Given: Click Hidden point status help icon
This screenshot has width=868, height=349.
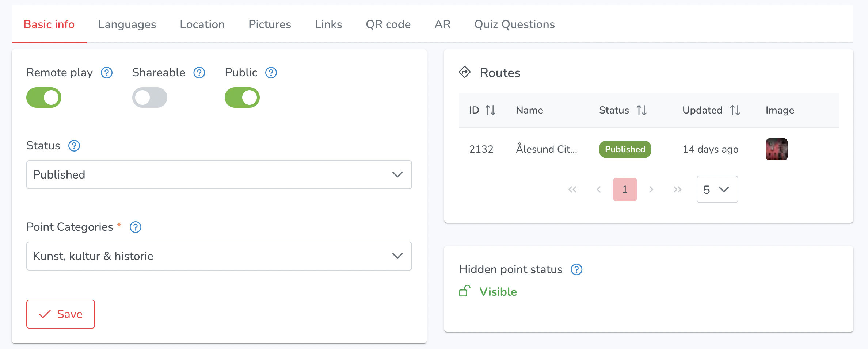Looking at the screenshot, I should tap(576, 269).
